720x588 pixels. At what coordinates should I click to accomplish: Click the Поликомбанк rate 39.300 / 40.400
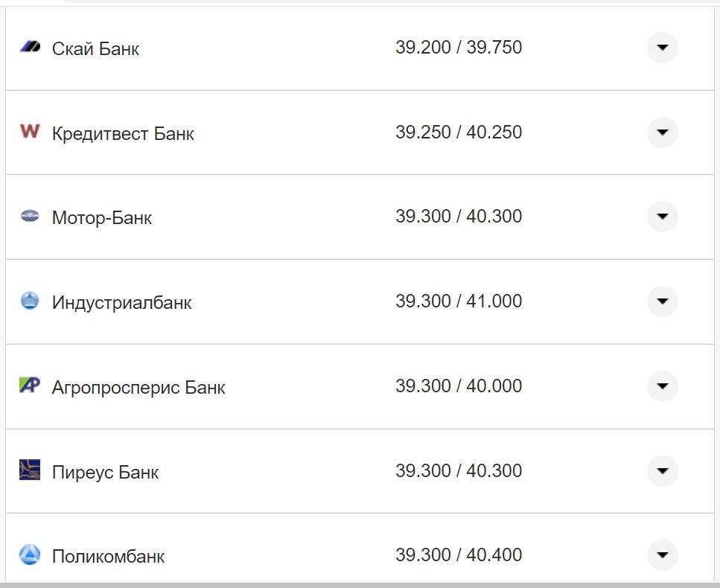click(x=459, y=555)
